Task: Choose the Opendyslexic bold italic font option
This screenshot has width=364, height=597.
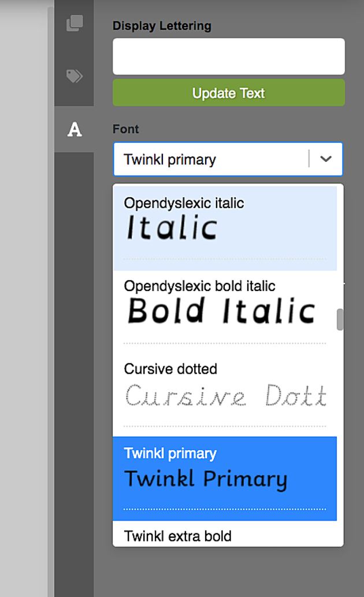Action: pos(225,311)
